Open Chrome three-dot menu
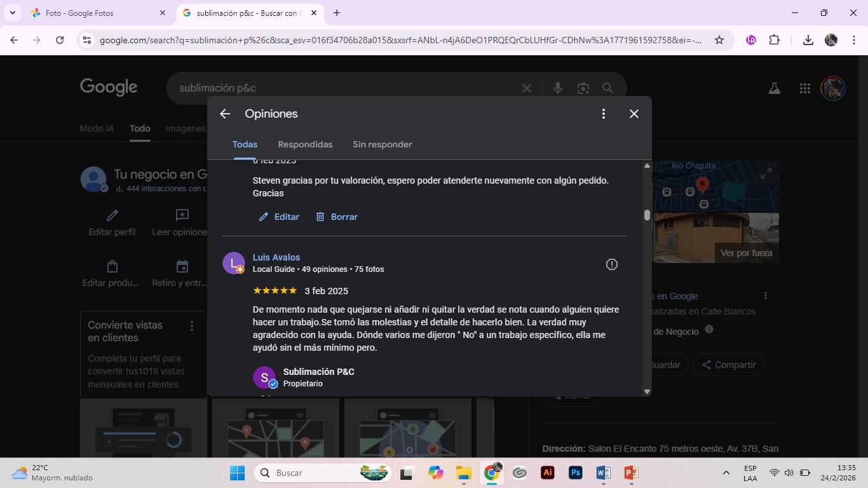 [853, 40]
